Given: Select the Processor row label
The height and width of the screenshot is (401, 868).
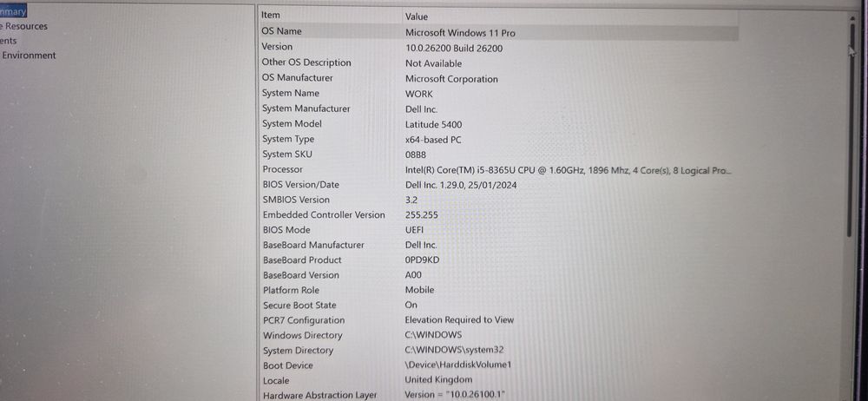Looking at the screenshot, I should click(x=282, y=169).
